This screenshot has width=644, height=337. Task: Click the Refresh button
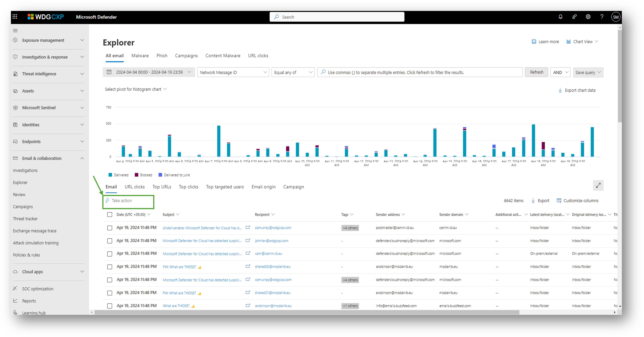(x=536, y=72)
